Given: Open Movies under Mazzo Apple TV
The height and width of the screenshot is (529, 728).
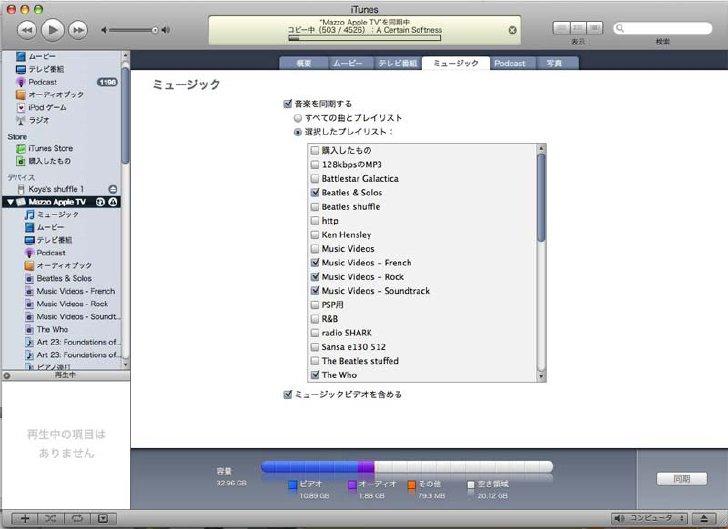Looking at the screenshot, I should tap(44, 227).
